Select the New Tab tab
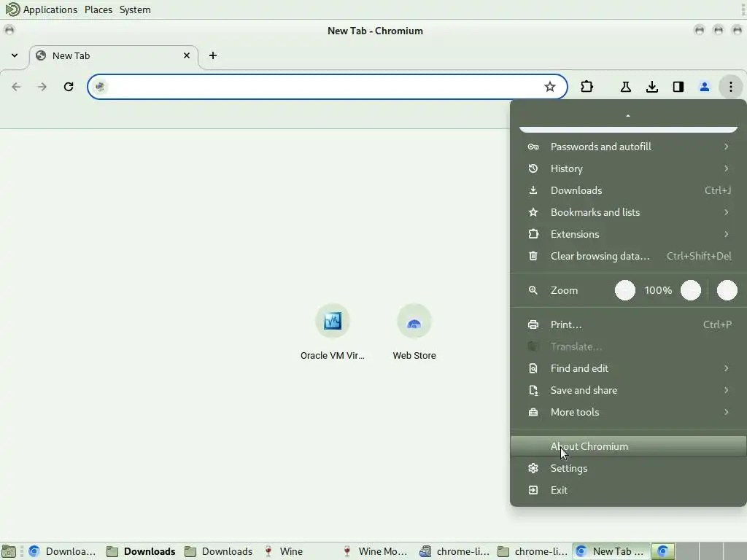Image resolution: width=747 pixels, height=560 pixels. point(114,55)
